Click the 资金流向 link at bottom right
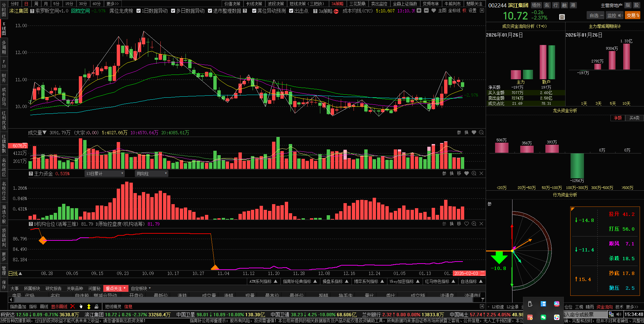Screen dimensions: 644x324 [604, 307]
